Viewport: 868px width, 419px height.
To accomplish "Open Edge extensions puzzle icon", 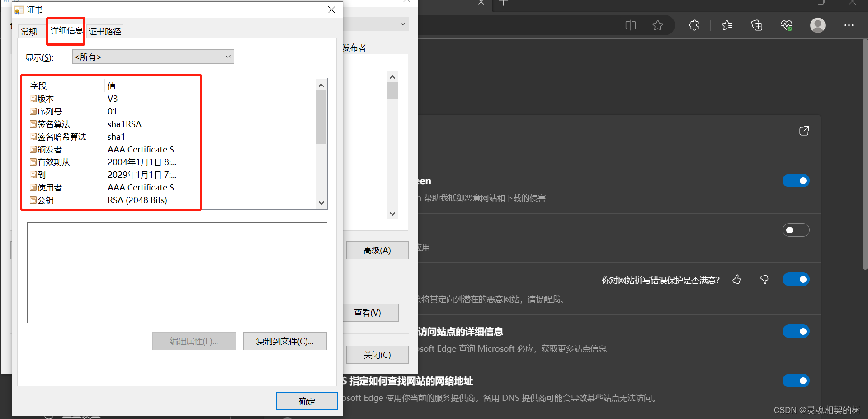I will pyautogui.click(x=694, y=25).
